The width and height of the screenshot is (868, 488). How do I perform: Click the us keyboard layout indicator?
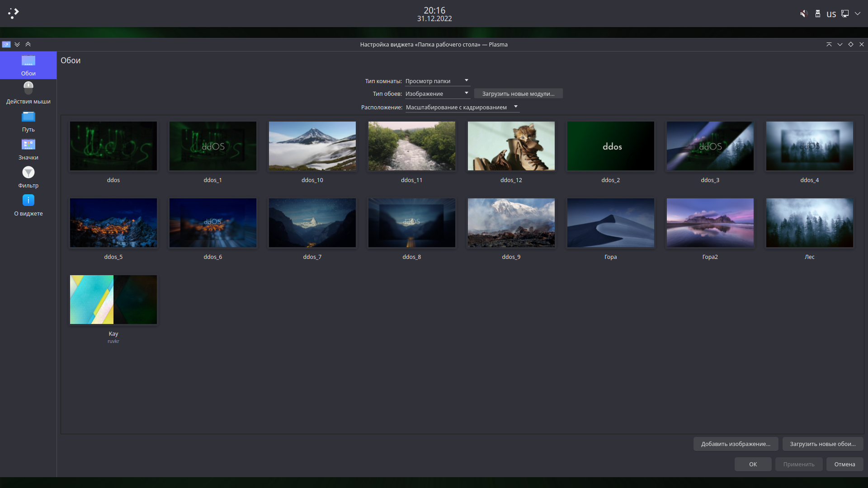(x=831, y=14)
